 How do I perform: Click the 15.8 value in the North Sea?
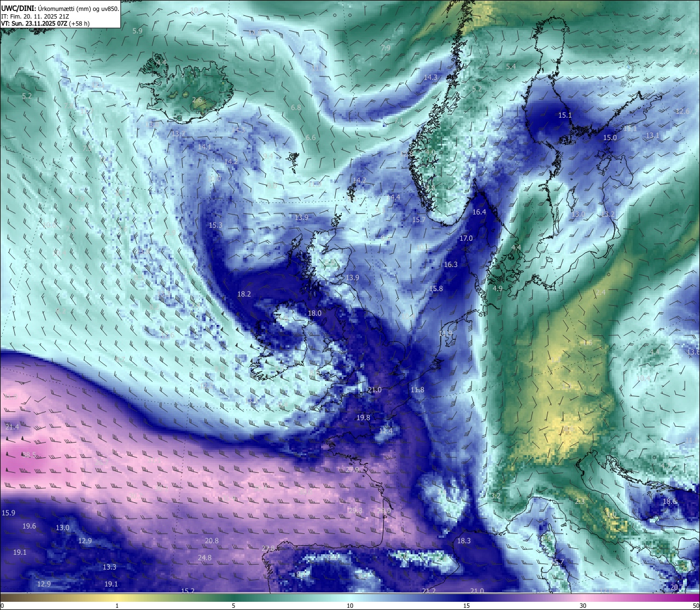(x=436, y=288)
